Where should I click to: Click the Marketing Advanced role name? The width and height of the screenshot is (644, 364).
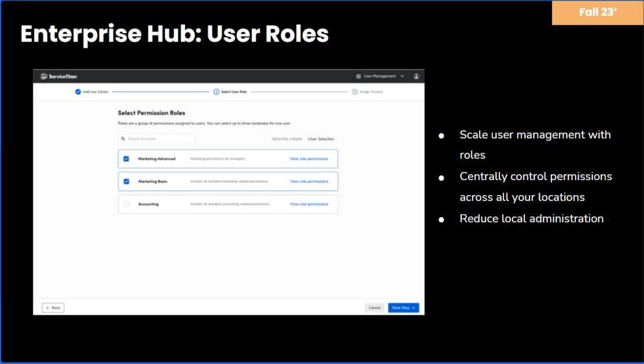click(x=156, y=159)
